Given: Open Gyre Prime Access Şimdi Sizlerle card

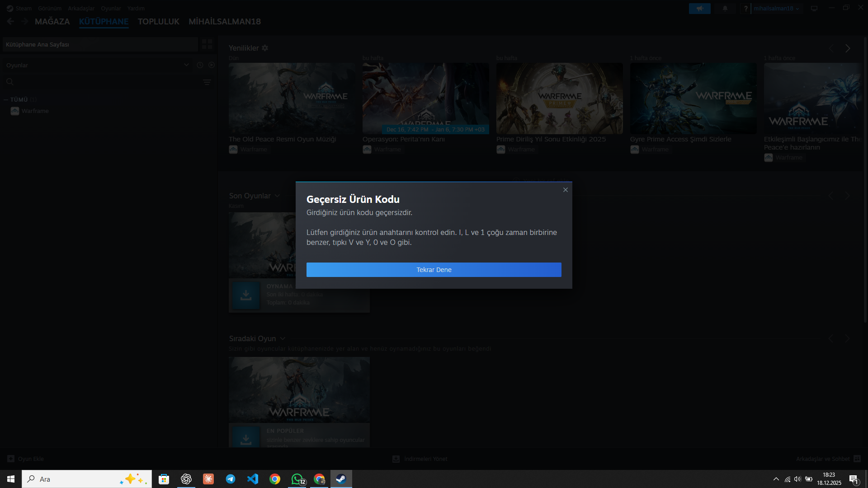Looking at the screenshot, I should pos(693,98).
